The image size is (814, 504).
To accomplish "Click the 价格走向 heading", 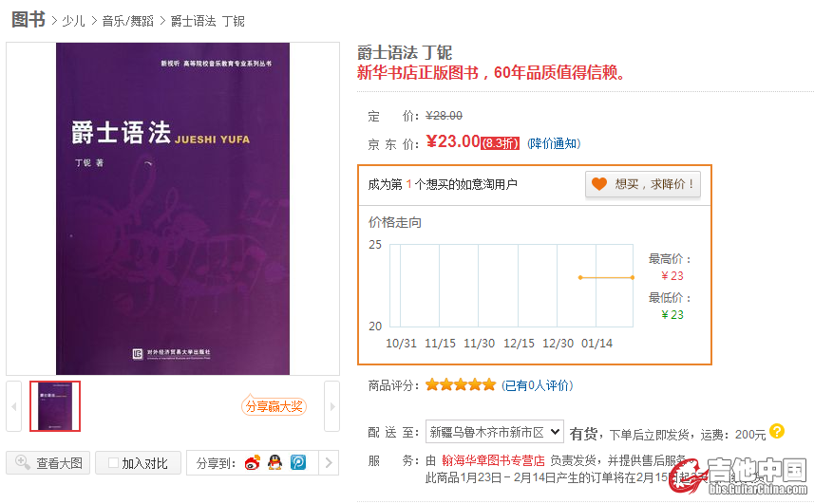I will 395,222.
